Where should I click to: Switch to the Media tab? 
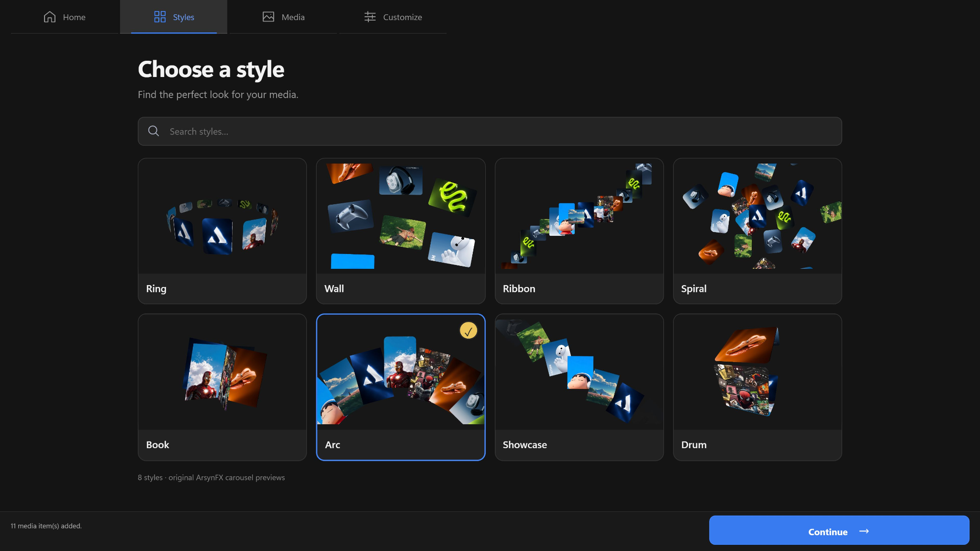click(283, 17)
